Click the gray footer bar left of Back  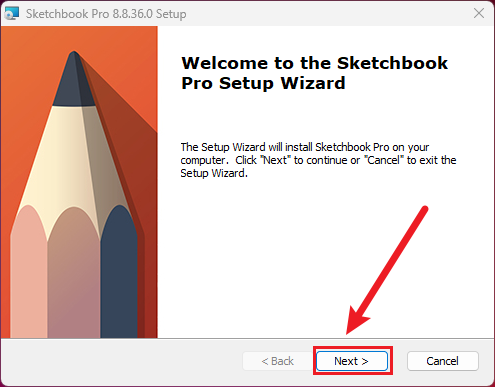click(x=120, y=362)
